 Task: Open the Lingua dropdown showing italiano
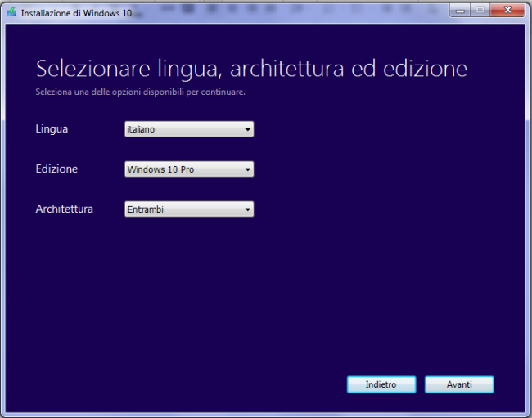(189, 129)
